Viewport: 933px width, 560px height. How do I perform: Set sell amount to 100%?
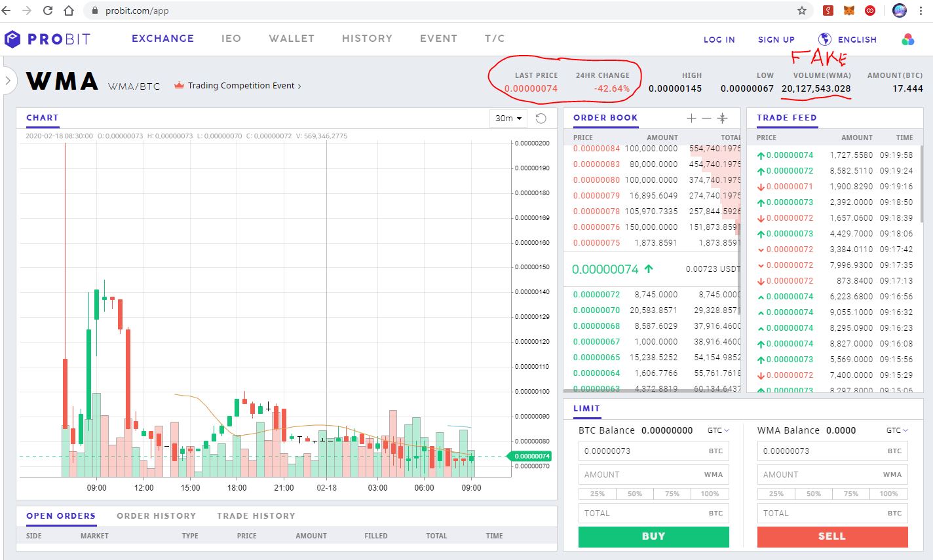889,494
